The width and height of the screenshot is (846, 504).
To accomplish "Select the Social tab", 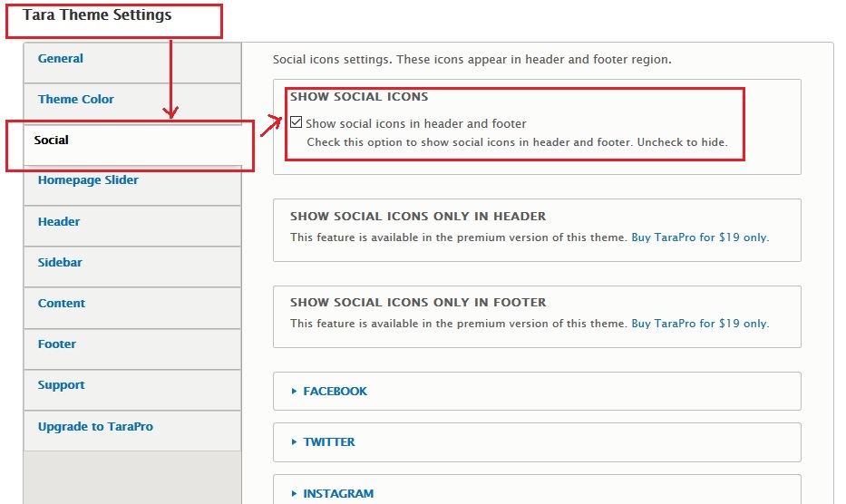I will pyautogui.click(x=52, y=141).
